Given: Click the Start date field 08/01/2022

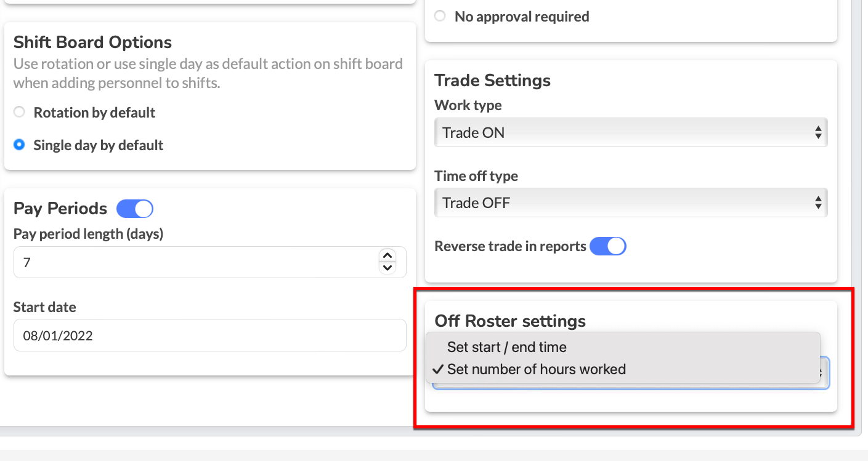Looking at the screenshot, I should pos(210,335).
